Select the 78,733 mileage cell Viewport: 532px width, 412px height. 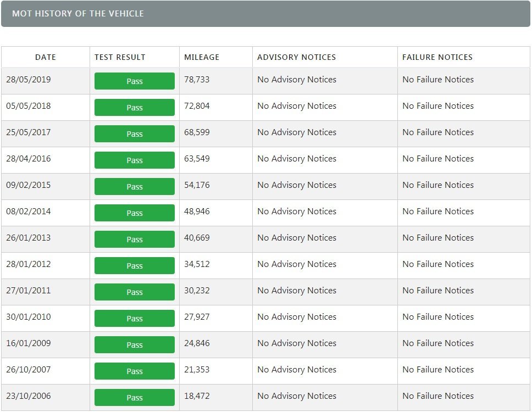[197, 80]
